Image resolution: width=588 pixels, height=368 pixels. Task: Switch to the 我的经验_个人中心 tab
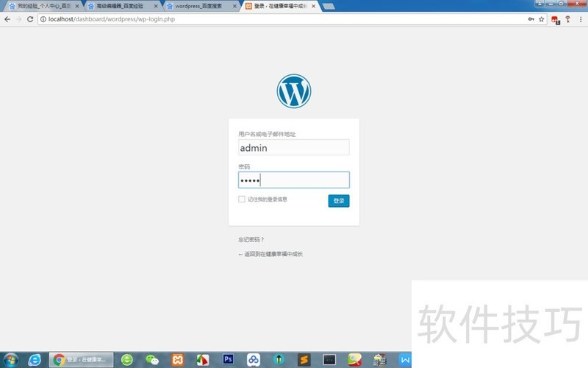coord(44,6)
